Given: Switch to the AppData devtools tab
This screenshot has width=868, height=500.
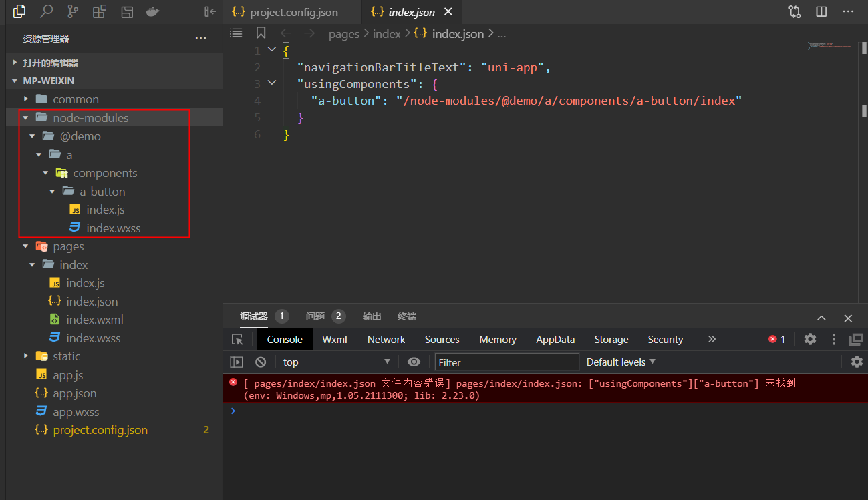Looking at the screenshot, I should [x=555, y=339].
